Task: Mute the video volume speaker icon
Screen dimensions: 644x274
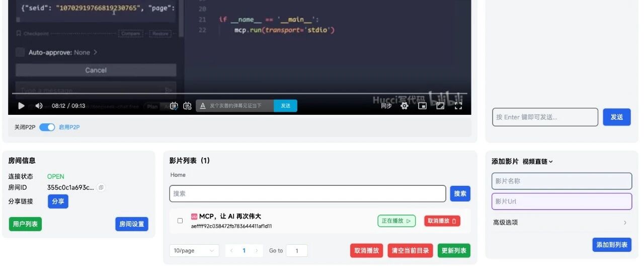Action: point(39,106)
